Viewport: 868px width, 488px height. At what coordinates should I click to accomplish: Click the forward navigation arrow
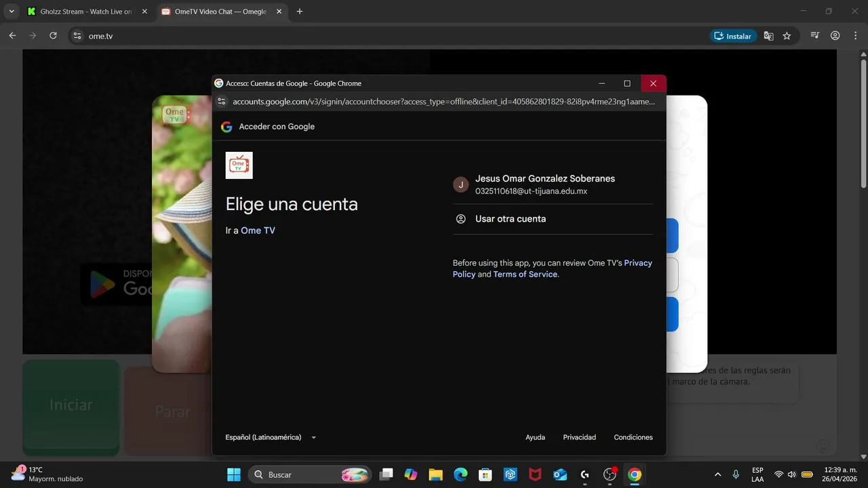33,36
